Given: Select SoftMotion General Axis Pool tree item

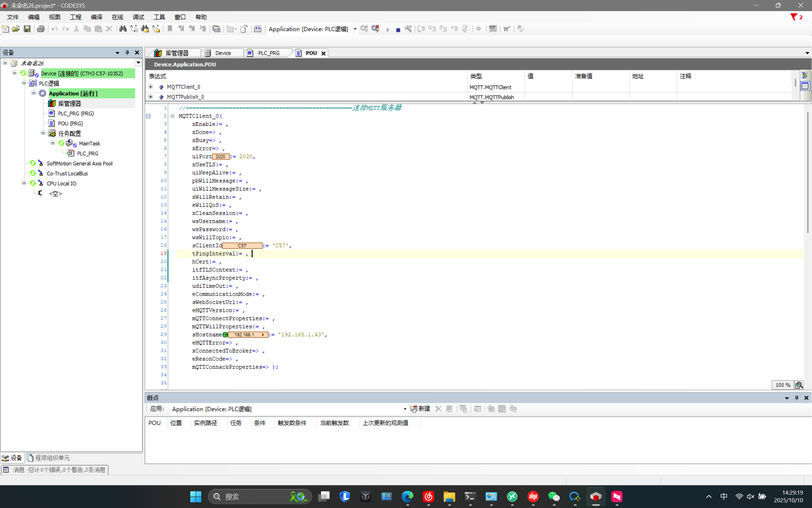Looking at the screenshot, I should 80,163.
